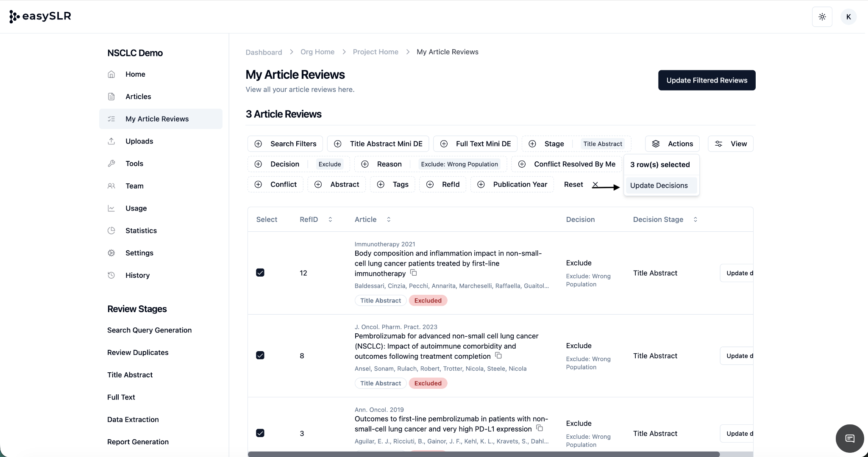Click the easySLR logo
The image size is (868, 457).
(x=40, y=16)
